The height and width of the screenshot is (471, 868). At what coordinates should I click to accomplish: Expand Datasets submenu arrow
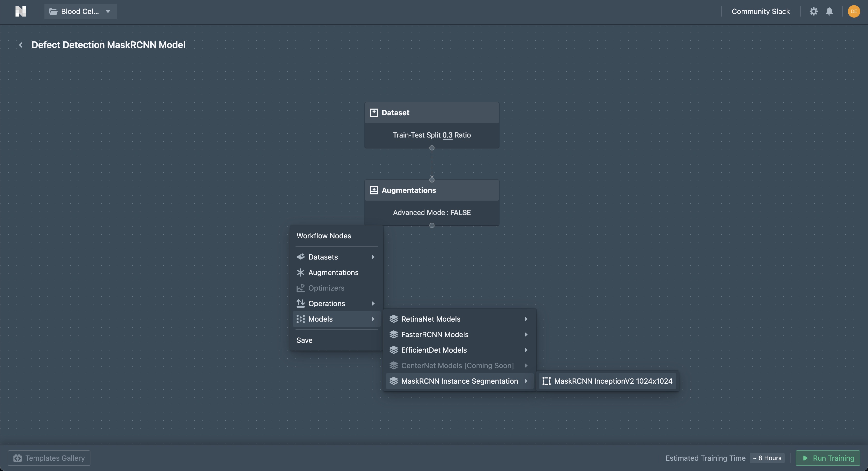click(373, 257)
